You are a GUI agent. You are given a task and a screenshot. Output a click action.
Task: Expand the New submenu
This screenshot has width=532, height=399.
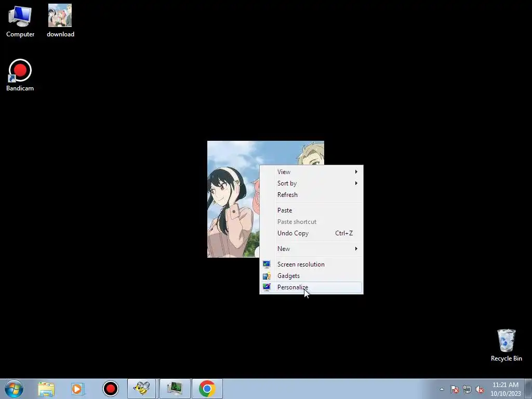[311, 249]
